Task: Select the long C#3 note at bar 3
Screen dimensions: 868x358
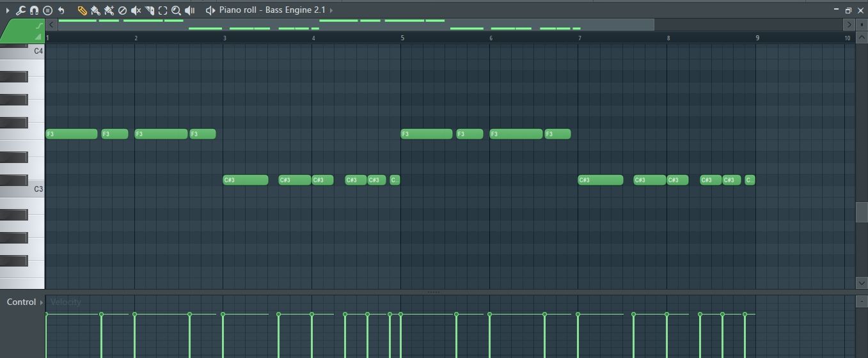Action: point(246,180)
